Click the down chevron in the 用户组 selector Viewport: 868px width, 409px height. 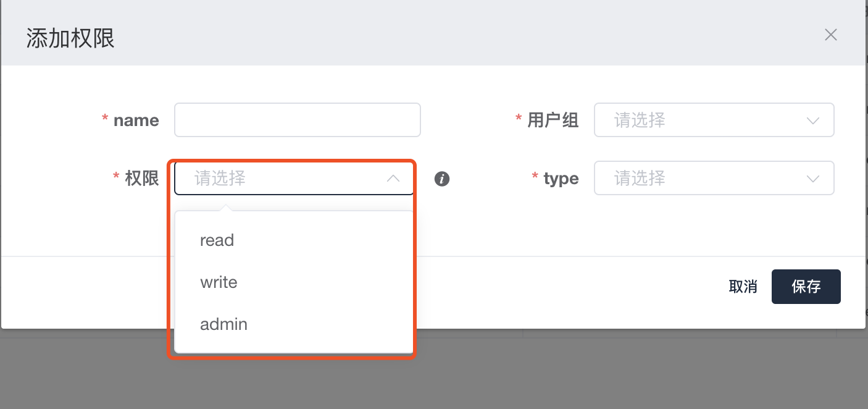click(x=813, y=120)
